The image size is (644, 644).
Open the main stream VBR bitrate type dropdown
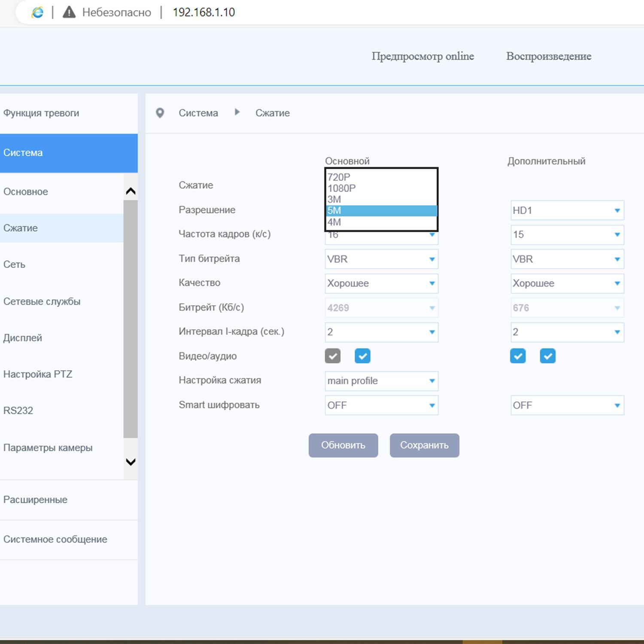[381, 259]
